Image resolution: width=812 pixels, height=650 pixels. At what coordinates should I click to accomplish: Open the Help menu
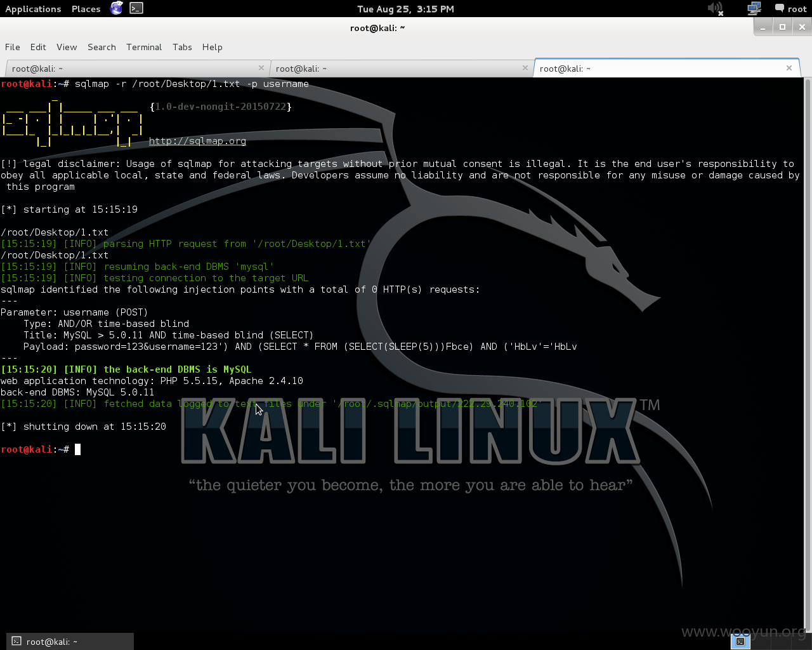pyautogui.click(x=213, y=47)
